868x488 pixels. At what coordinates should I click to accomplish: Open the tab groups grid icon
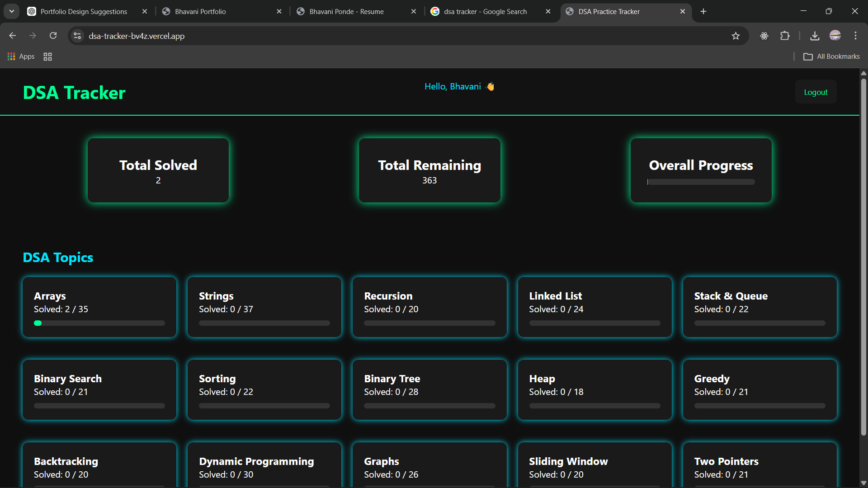click(x=47, y=56)
